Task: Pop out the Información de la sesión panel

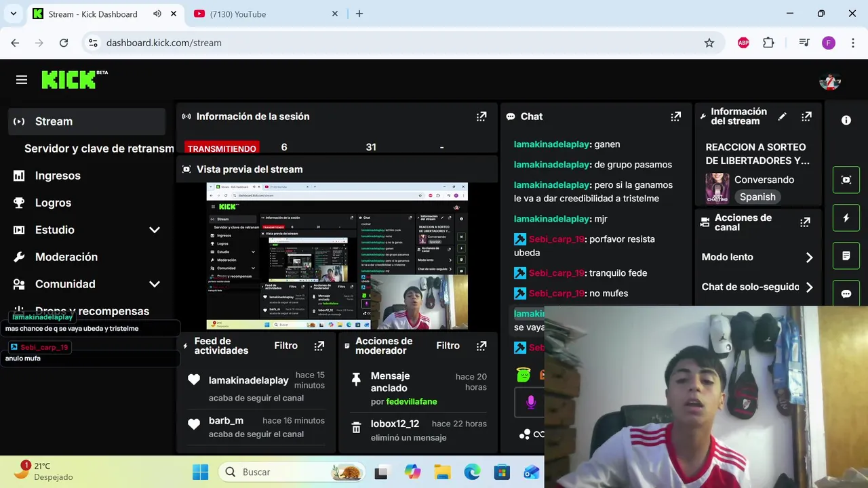Action: click(481, 117)
